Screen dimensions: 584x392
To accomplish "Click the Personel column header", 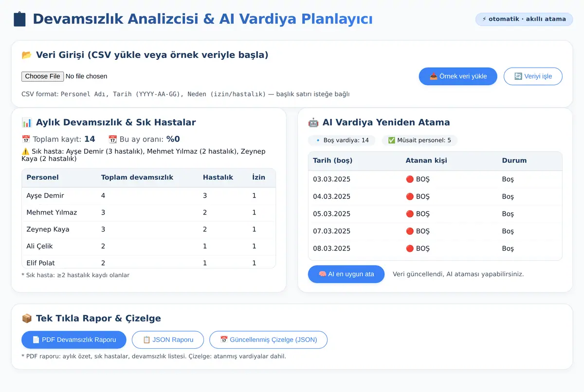I will [x=43, y=178].
